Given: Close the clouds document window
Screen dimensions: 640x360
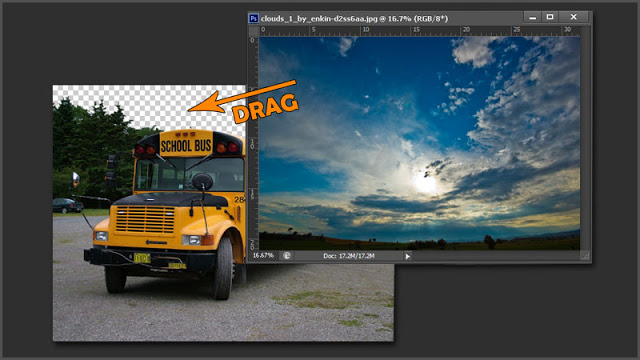Looking at the screenshot, I should point(573,17).
